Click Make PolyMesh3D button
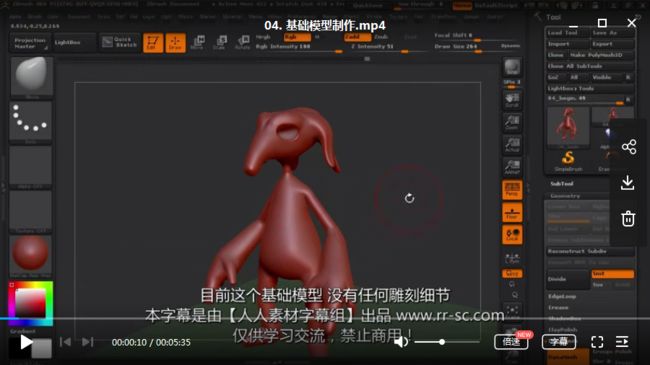This screenshot has height=365, width=650. pos(601,55)
